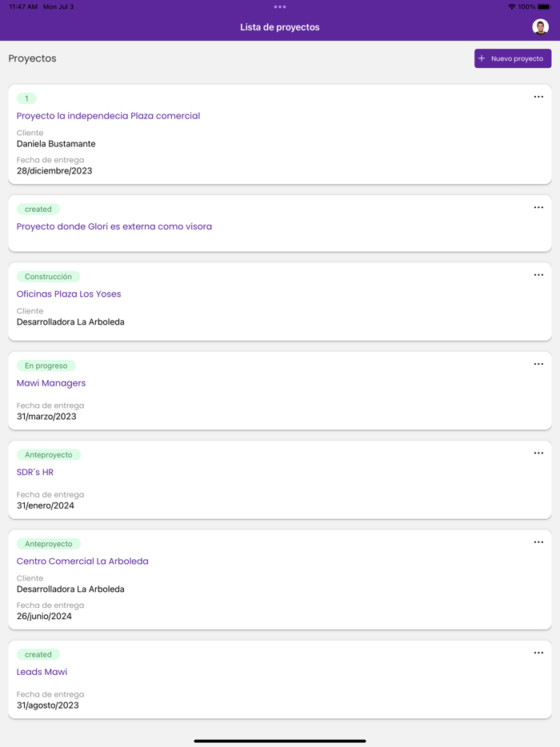560x747 pixels.
Task: Tap the battery indicator in status bar
Action: [x=544, y=6]
